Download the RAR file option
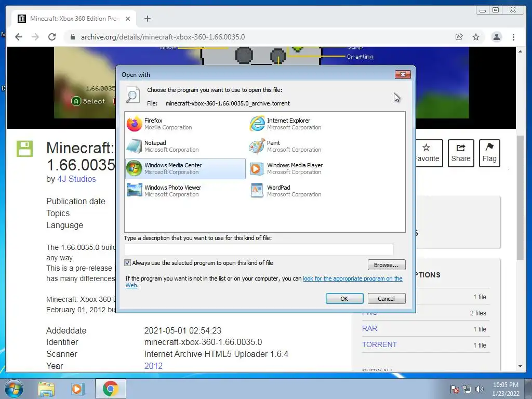The width and height of the screenshot is (532, 399). 369,328
